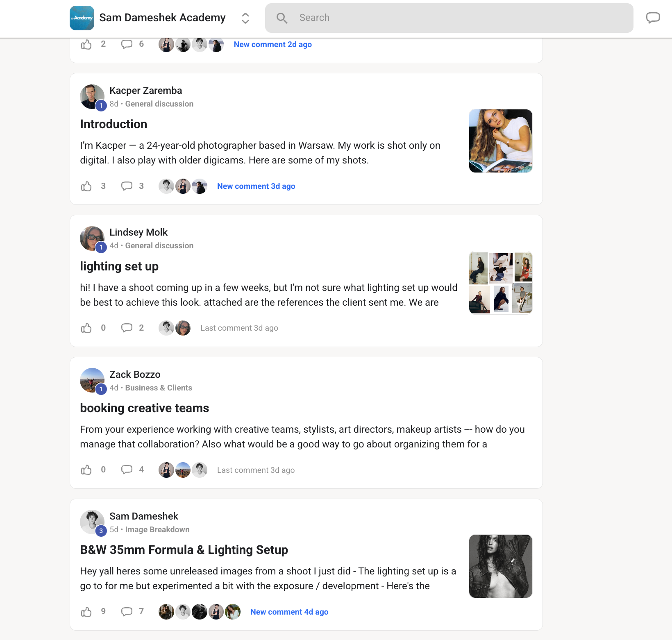The height and width of the screenshot is (640, 672).
Task: Select the Image Breakdown category label
Action: [x=157, y=529]
